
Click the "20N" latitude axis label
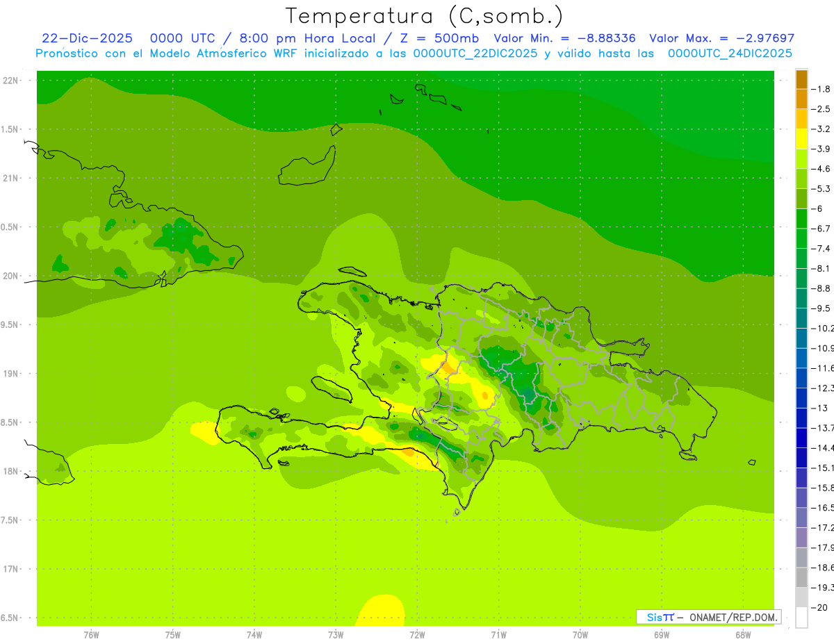coord(10,276)
